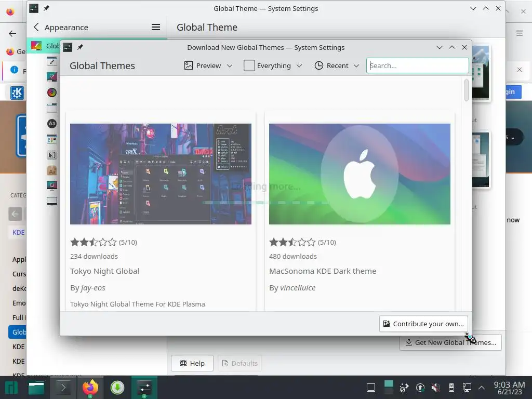Open Help in Global Theme settings

click(192, 363)
